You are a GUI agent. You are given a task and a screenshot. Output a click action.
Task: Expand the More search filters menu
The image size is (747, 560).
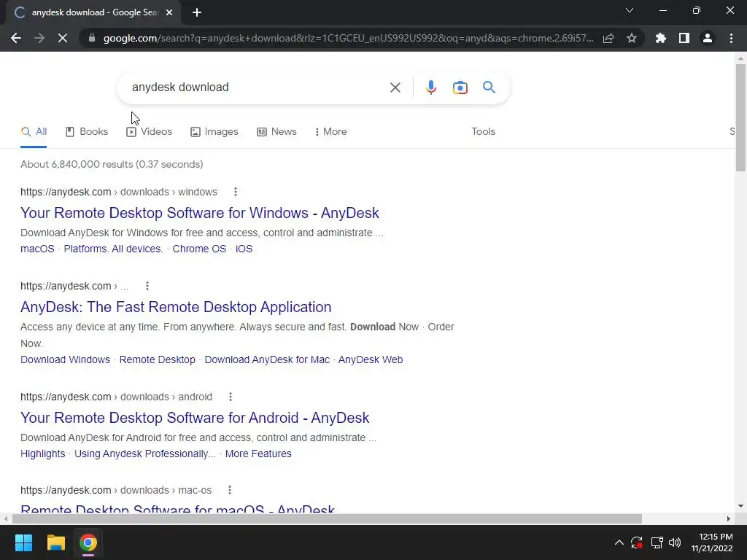click(330, 131)
